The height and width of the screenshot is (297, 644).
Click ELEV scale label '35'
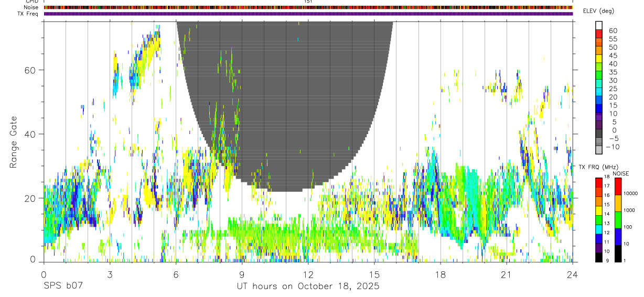click(x=613, y=72)
